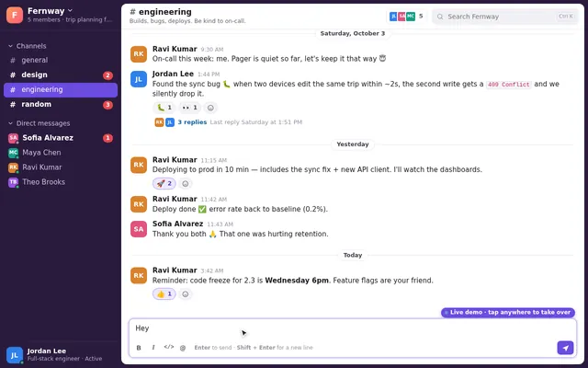Open the 3 replies thread link
The image size is (588, 368).
coord(192,122)
